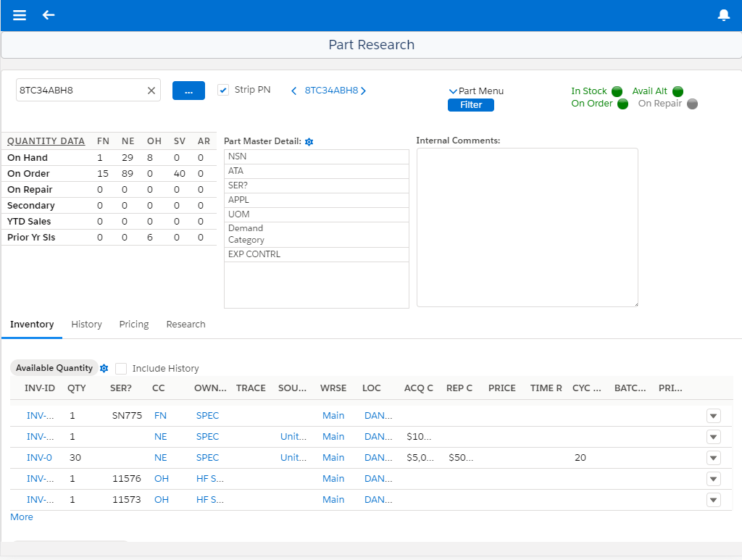Uncheck the Strip PN checkbox
This screenshot has height=560, width=742.
tap(224, 90)
